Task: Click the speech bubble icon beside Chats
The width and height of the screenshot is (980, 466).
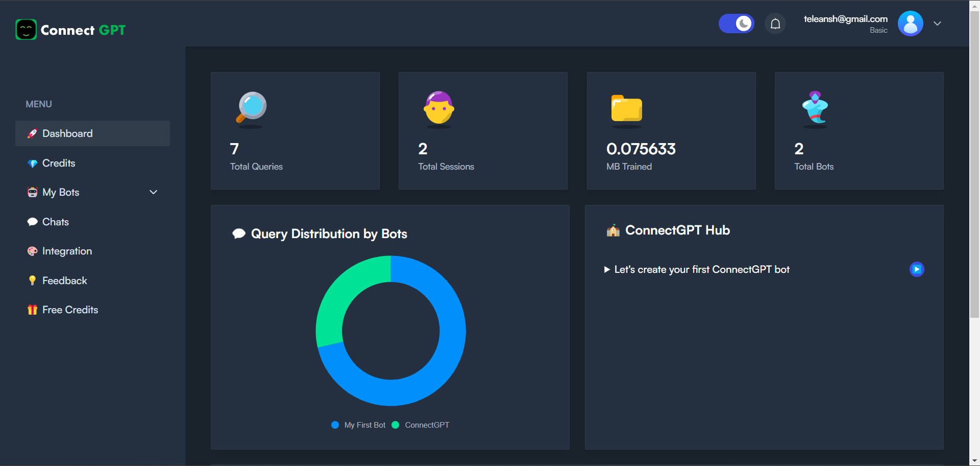Action: click(x=32, y=222)
